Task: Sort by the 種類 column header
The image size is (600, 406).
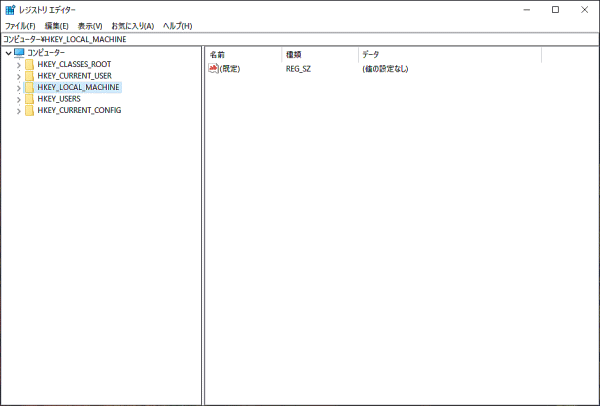Action: 320,55
